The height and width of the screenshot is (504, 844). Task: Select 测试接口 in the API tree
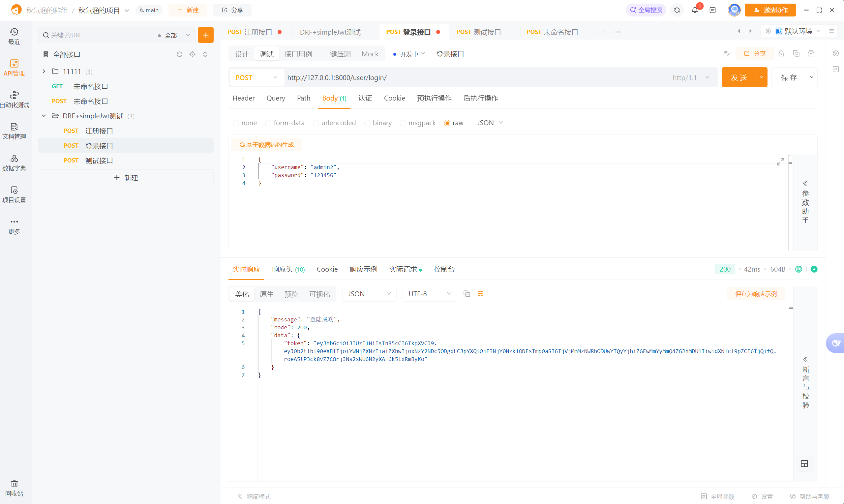point(99,160)
